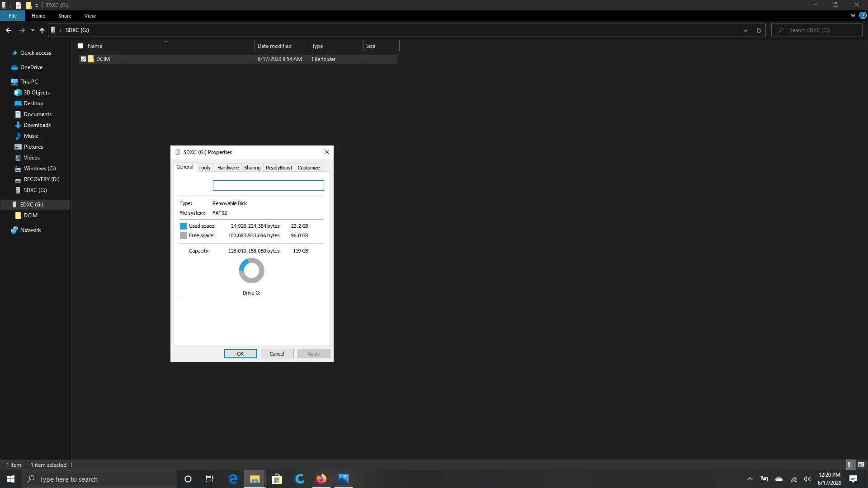The image size is (868, 488).
Task: Open Photos app on taskbar
Action: pos(344,479)
